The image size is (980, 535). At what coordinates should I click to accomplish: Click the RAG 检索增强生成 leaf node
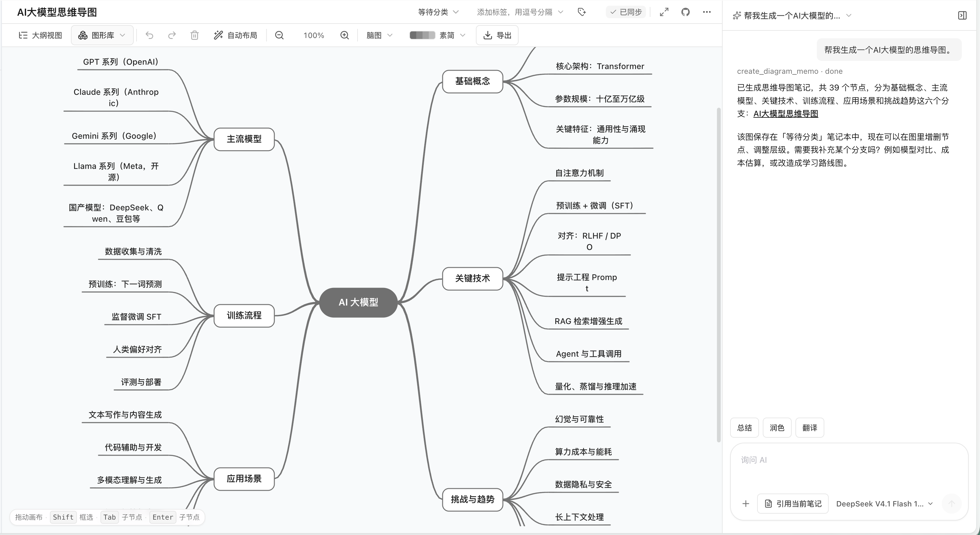[588, 322]
